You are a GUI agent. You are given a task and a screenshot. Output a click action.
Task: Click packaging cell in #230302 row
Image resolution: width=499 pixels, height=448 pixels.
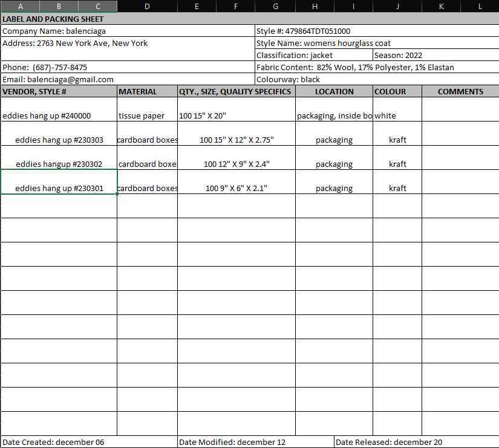click(334, 158)
